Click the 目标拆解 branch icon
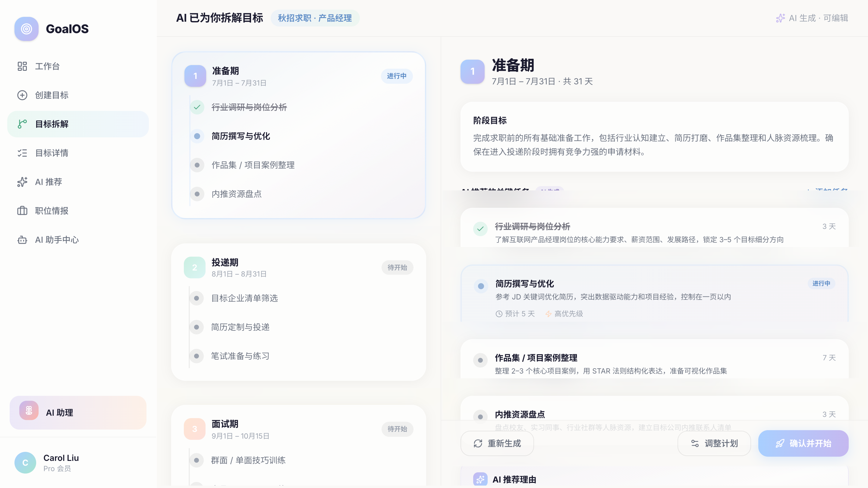This screenshot has height=488, width=868. (22, 124)
